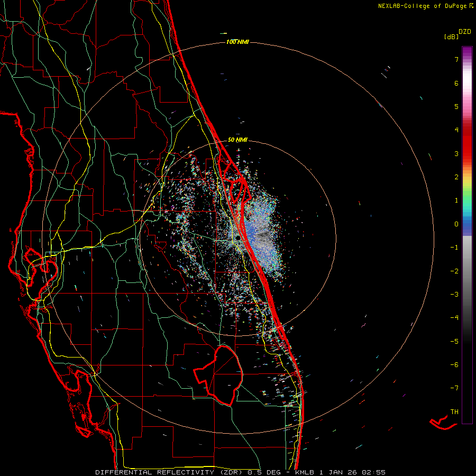Click the -1 value on the color scale
The image size is (476, 476).
click(x=454, y=248)
